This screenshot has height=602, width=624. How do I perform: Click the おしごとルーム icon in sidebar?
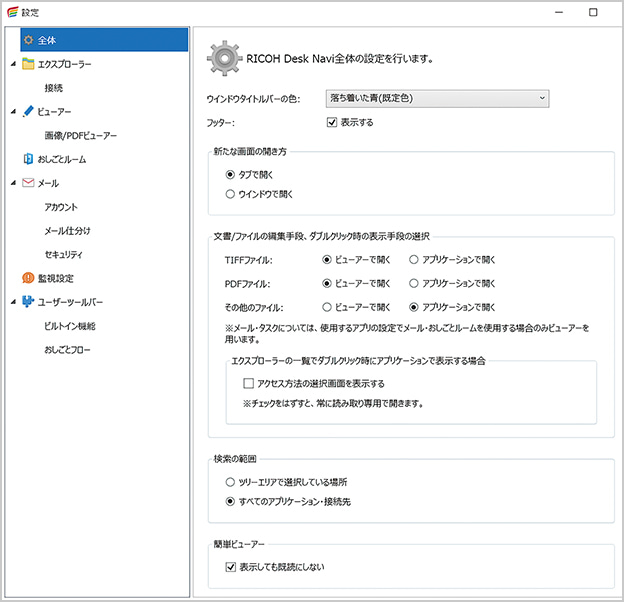pyautogui.click(x=28, y=158)
